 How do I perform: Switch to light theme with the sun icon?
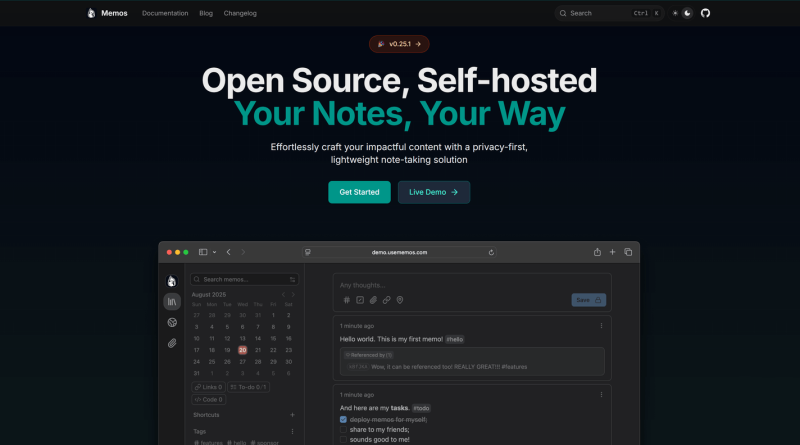pyautogui.click(x=675, y=14)
